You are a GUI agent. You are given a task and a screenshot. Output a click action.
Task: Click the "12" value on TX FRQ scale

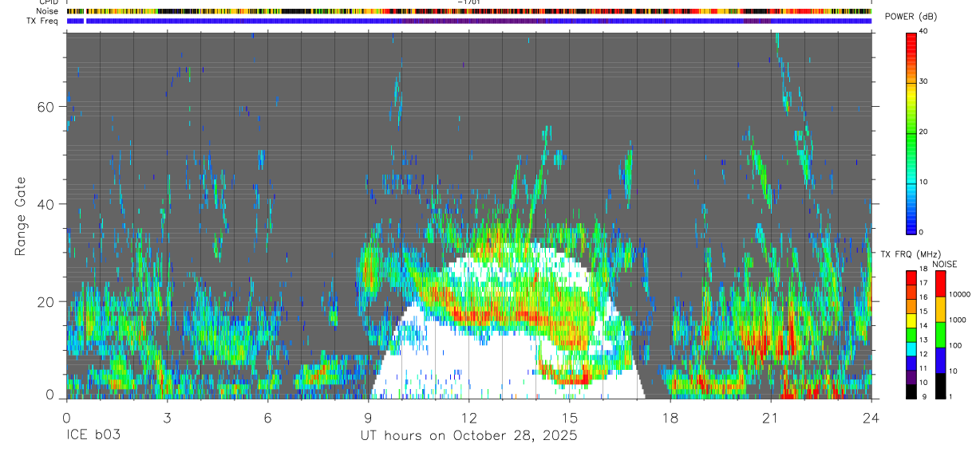(x=923, y=354)
